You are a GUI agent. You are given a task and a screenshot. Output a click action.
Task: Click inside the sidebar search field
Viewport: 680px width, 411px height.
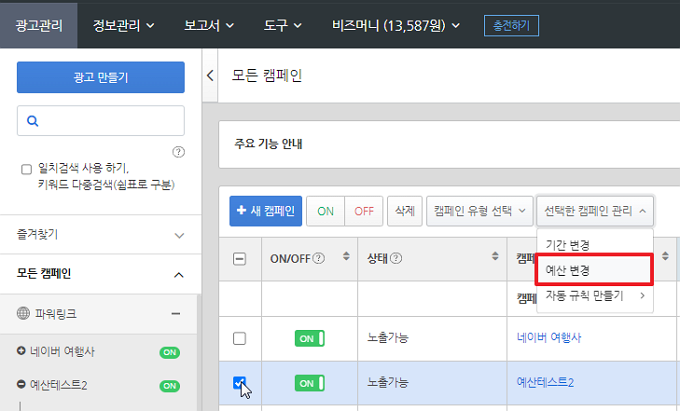pyautogui.click(x=110, y=121)
